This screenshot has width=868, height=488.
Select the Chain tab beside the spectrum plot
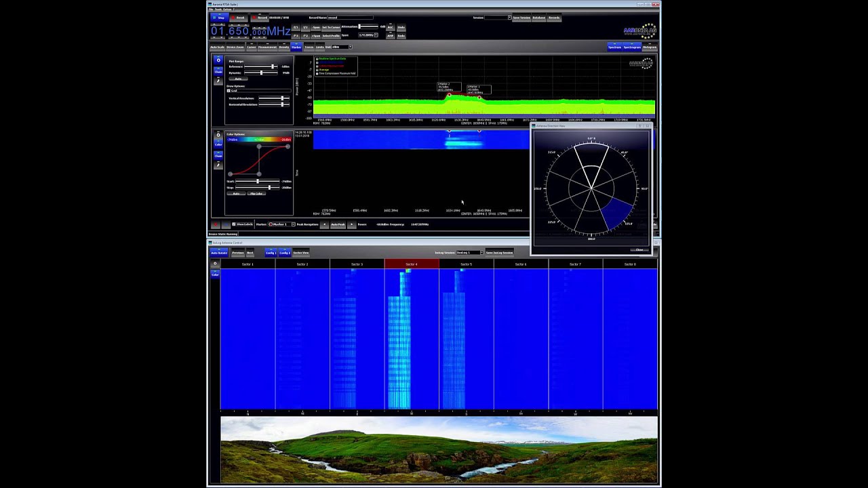pyautogui.click(x=218, y=71)
